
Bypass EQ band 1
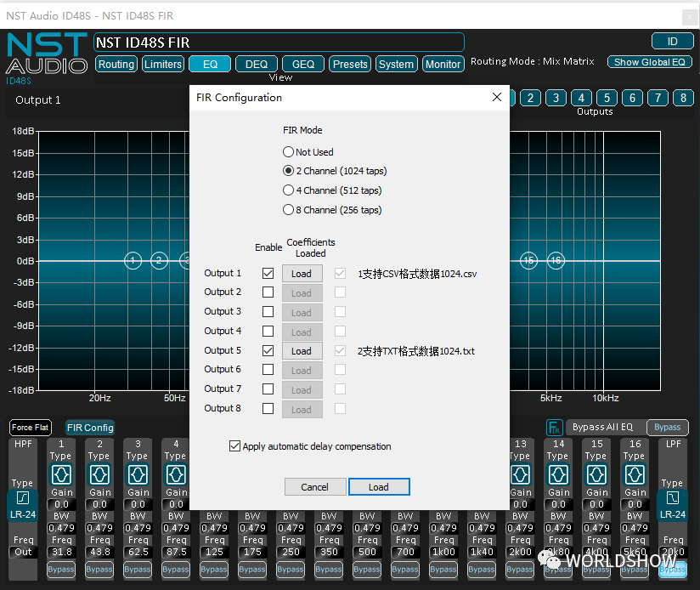(x=61, y=570)
